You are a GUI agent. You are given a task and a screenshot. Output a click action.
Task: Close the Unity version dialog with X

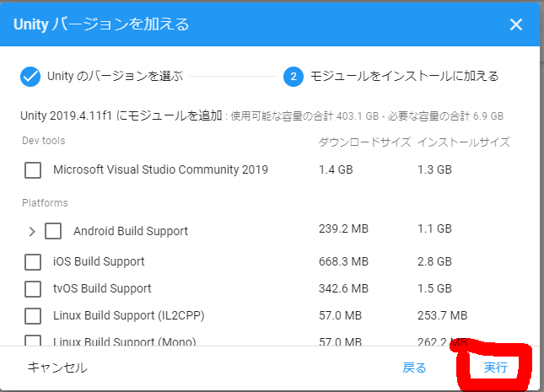click(x=516, y=24)
